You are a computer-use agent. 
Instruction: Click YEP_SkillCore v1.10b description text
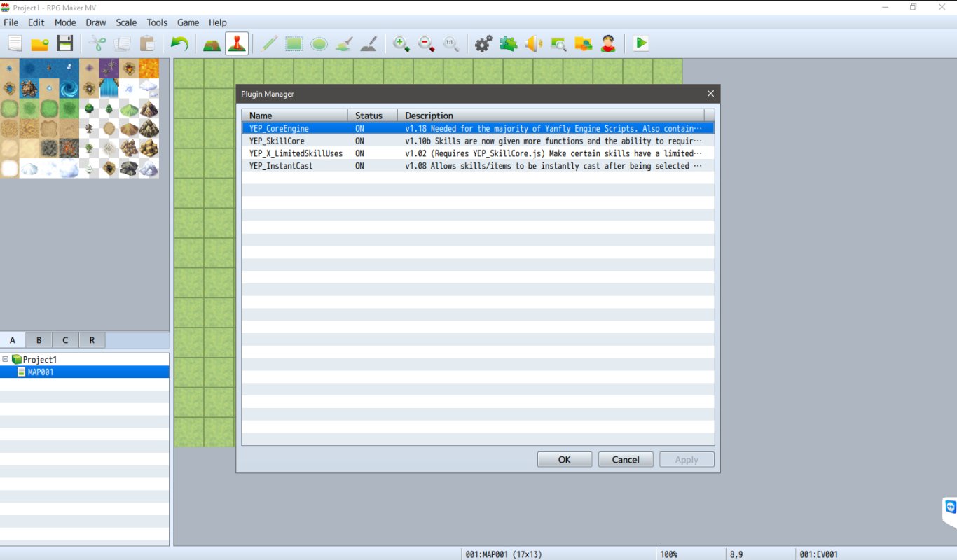[553, 141]
